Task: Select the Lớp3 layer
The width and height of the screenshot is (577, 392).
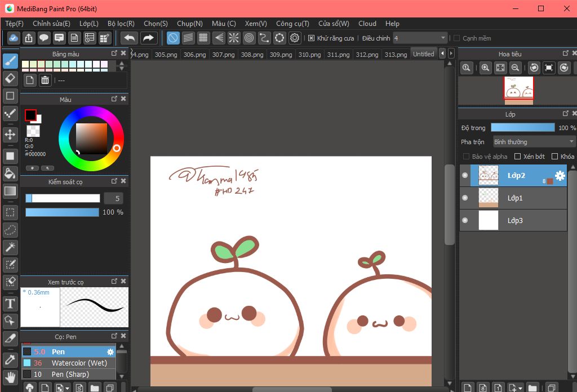Action: (x=514, y=220)
